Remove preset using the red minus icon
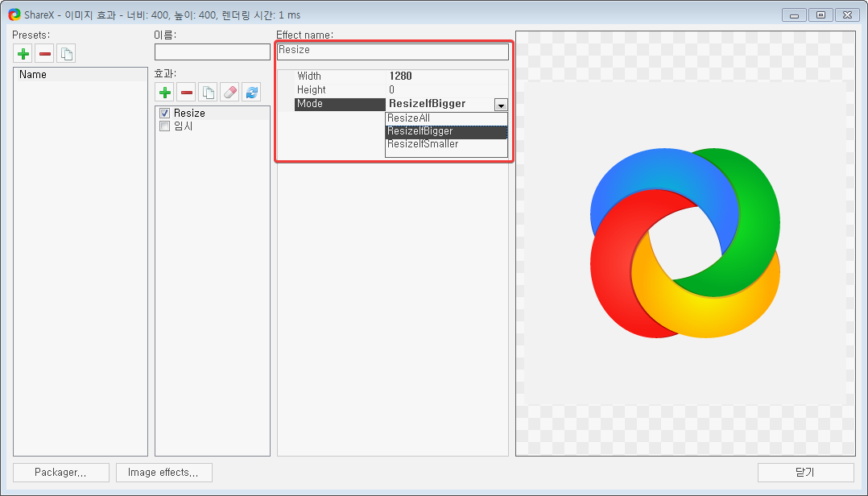The height and width of the screenshot is (496, 868). coord(45,54)
